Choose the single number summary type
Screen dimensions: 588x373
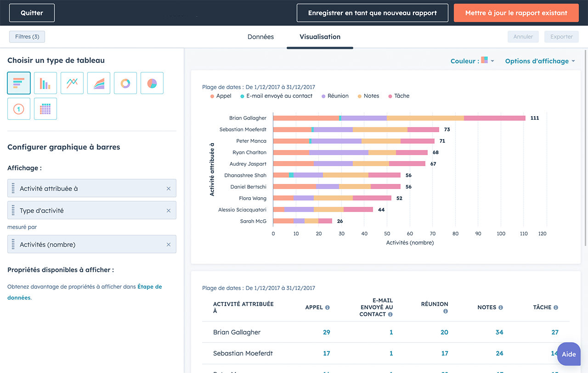pos(19,109)
